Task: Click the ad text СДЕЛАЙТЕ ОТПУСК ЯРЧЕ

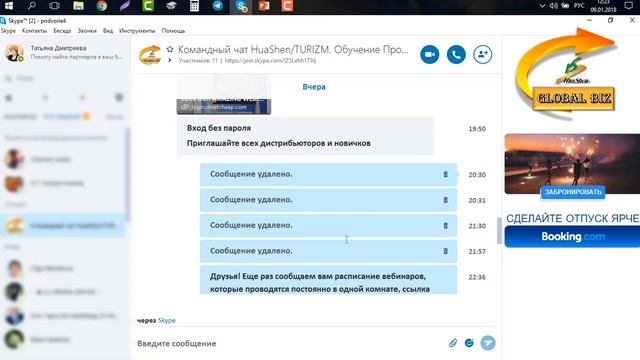Action: tap(572, 218)
